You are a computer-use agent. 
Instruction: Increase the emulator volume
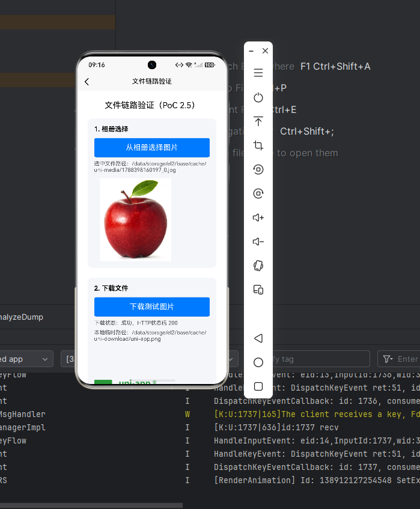[258, 218]
